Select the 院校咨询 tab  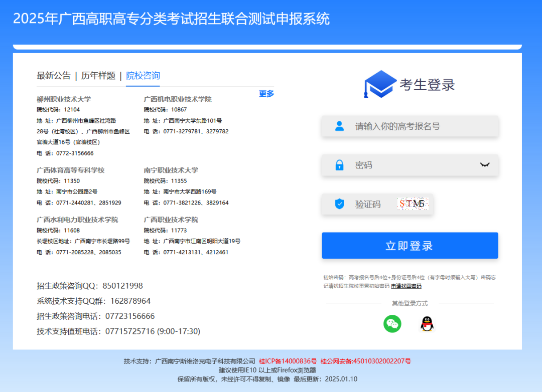tap(143, 76)
